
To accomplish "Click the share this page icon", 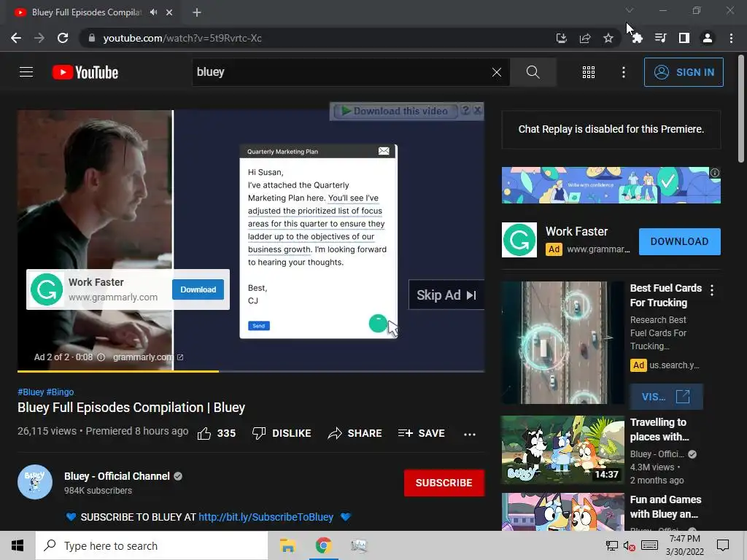I will click(x=584, y=38).
